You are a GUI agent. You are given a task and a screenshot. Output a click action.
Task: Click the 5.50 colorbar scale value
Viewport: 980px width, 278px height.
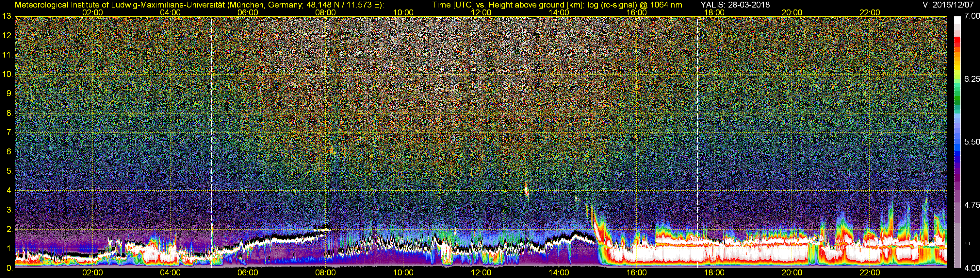972,142
